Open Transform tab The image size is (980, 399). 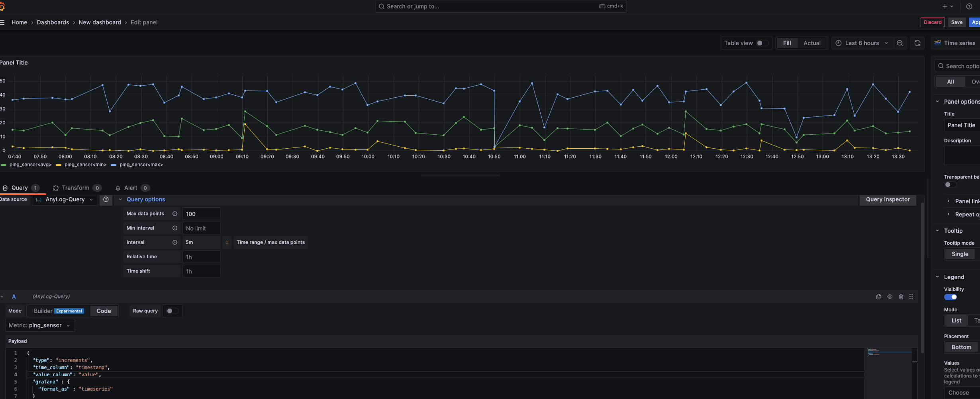click(77, 188)
